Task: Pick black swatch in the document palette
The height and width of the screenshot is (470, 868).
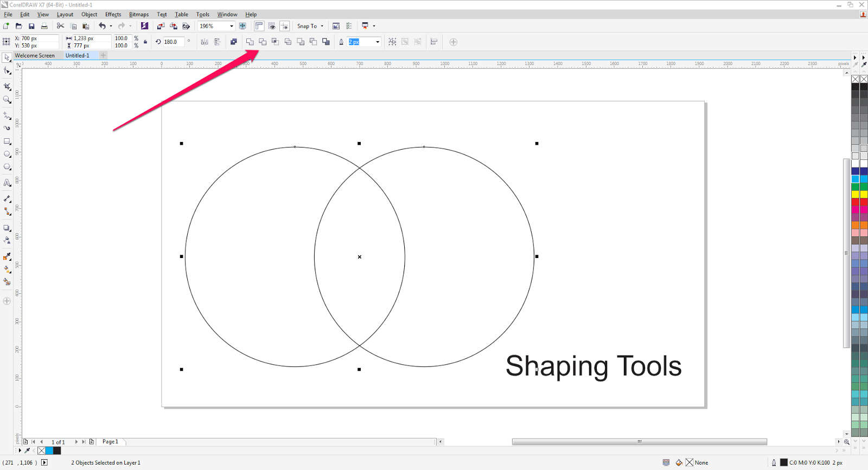Action: pos(57,450)
